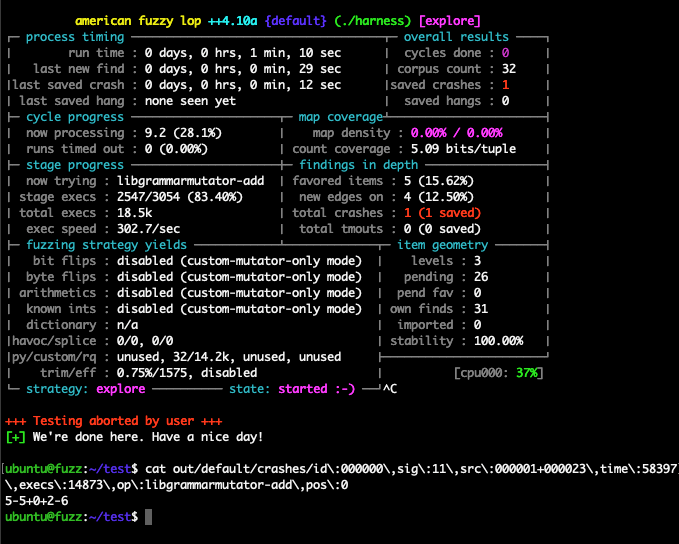Select now processing value '9.2 (28.1%)'

(183, 133)
